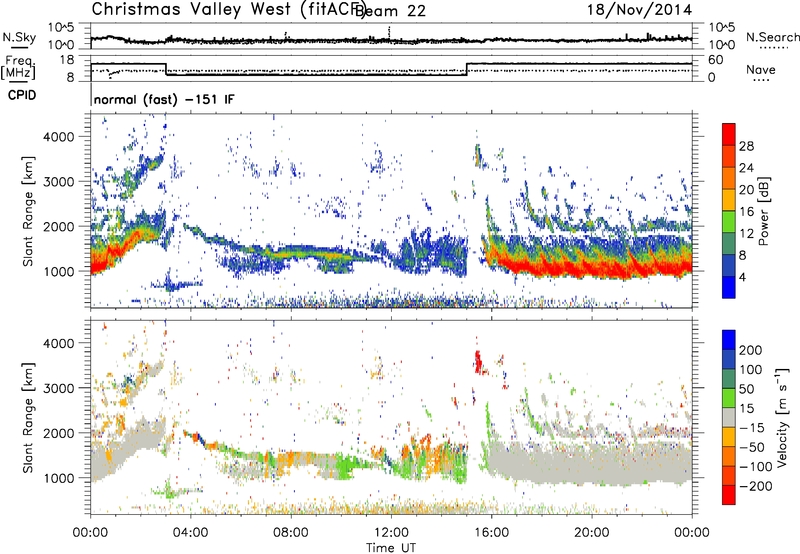Click the 200 label on velocity colorbar
Viewport: 800px width, 554px height.
coord(751,350)
